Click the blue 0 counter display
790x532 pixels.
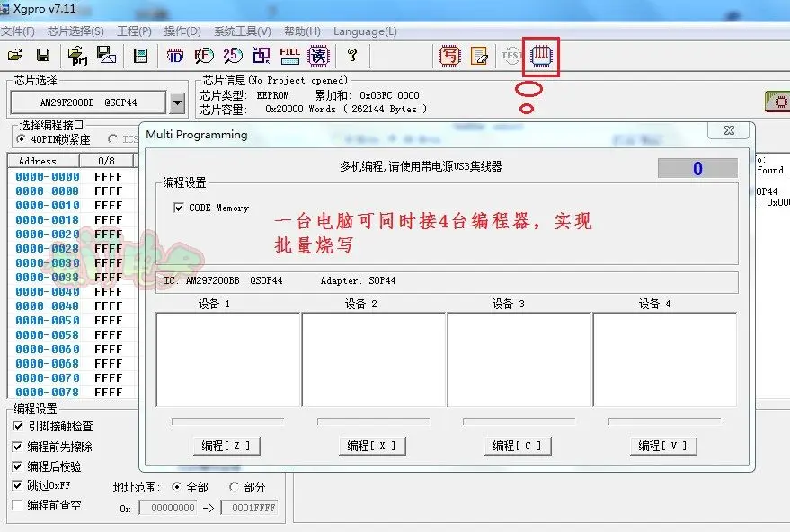[x=697, y=168]
